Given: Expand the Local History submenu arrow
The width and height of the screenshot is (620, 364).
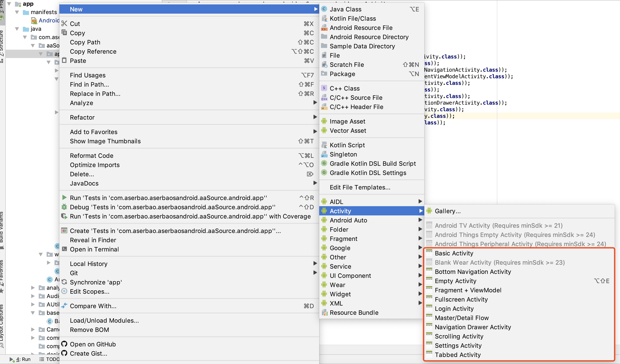Looking at the screenshot, I should [315, 263].
